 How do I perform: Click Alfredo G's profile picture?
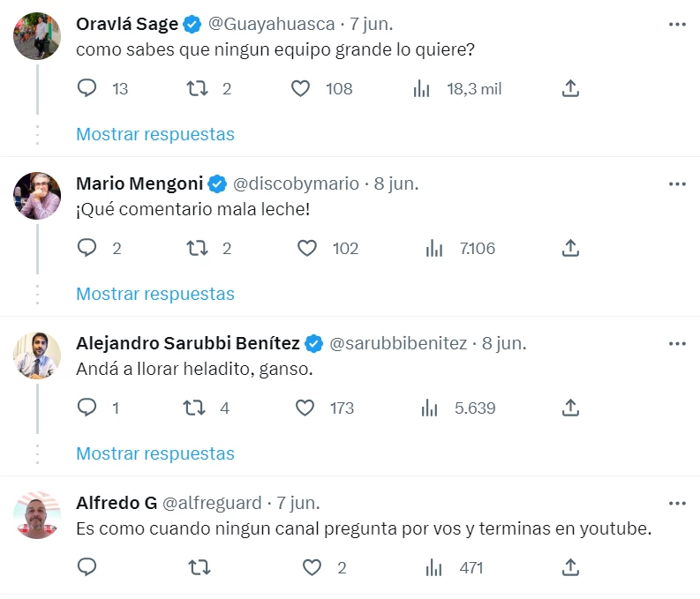pyautogui.click(x=37, y=515)
